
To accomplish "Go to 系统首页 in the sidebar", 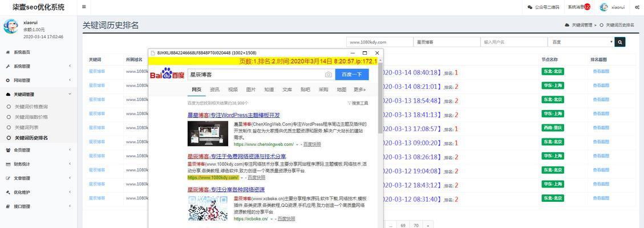I will (22, 52).
